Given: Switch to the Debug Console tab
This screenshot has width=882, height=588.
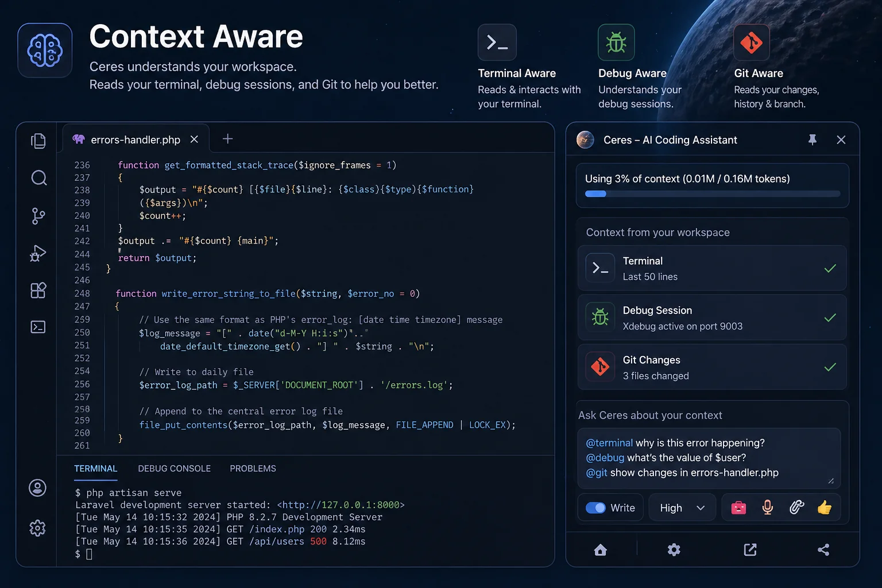Looking at the screenshot, I should [x=174, y=469].
